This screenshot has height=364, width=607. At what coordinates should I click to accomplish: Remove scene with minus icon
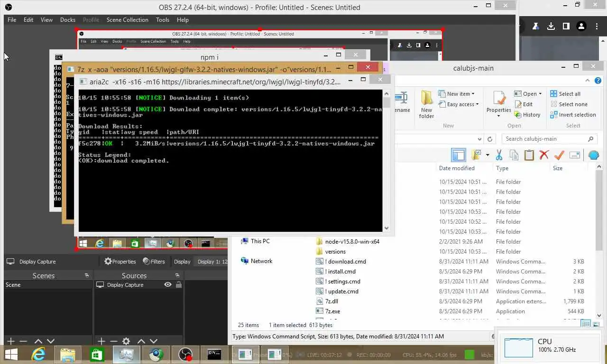(x=23, y=341)
